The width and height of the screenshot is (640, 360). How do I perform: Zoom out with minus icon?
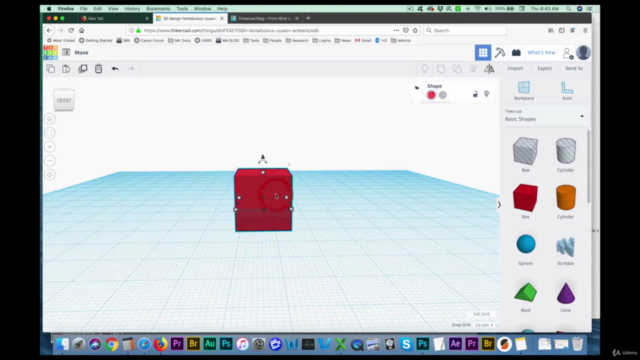coord(50,160)
